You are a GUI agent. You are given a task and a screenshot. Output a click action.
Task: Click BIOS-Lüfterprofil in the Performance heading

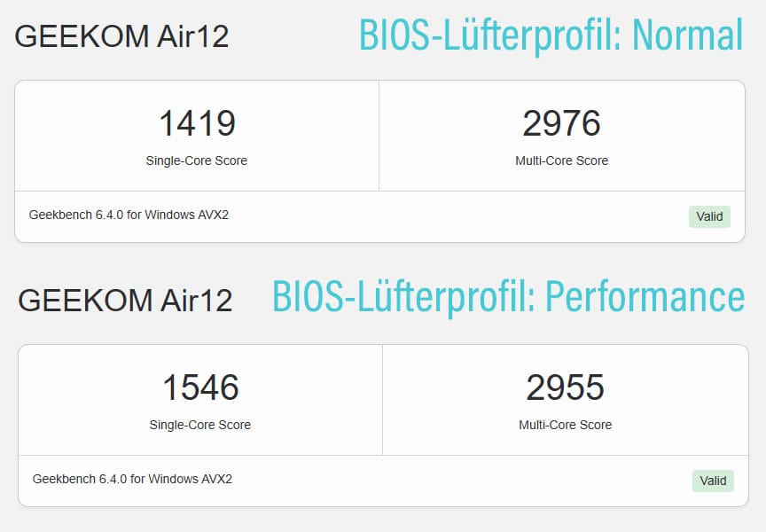pyautogui.click(x=378, y=297)
